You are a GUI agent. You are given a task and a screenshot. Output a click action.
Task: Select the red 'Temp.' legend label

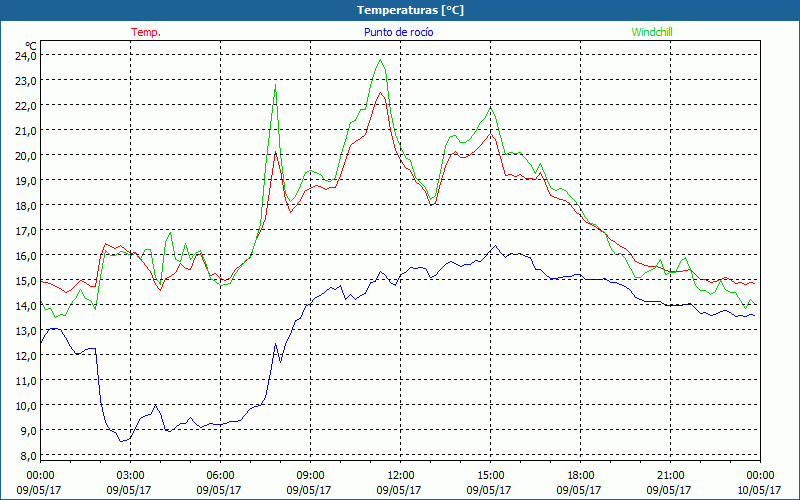(146, 32)
